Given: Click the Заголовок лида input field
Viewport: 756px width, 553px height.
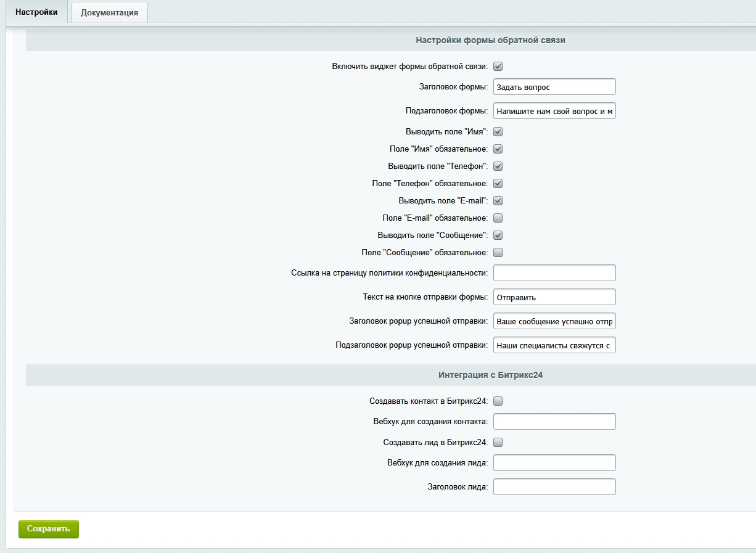Looking at the screenshot, I should point(554,487).
